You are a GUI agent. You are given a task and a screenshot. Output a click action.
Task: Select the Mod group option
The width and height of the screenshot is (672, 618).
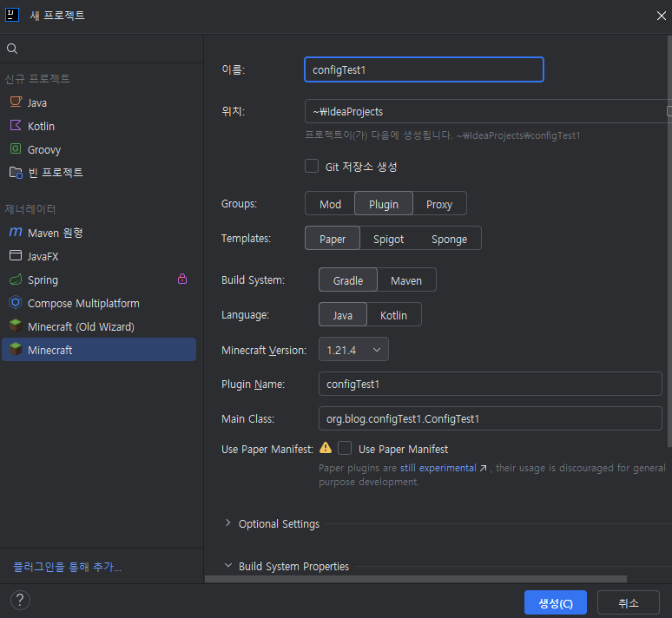coord(330,204)
